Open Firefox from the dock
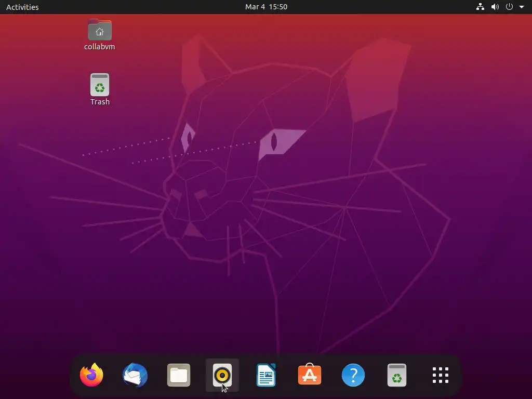Viewport: 532px width, 399px height. 91,375
